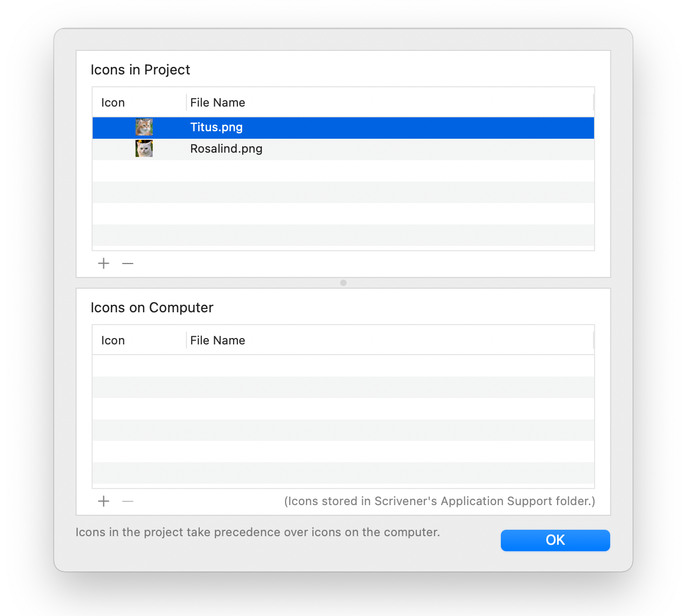Click the Icons on Computer heading

152,308
